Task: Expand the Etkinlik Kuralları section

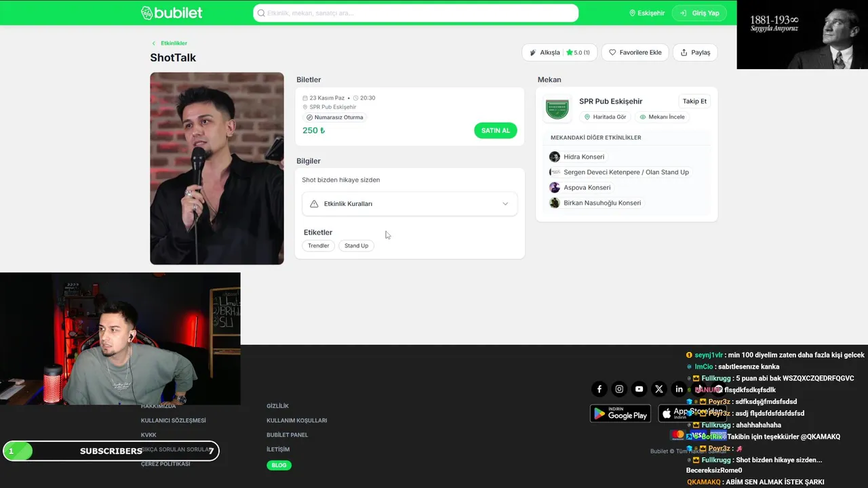Action: [x=410, y=204]
